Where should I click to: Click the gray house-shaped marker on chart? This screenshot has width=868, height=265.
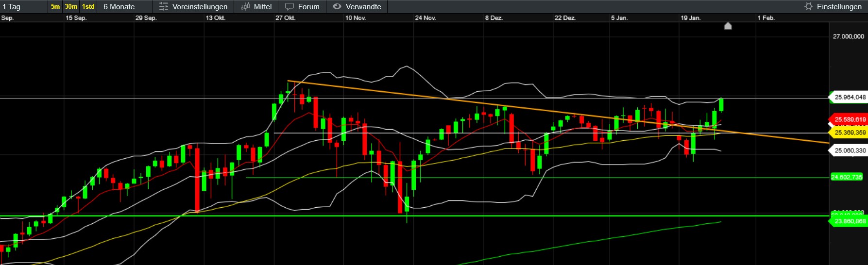pyautogui.click(x=728, y=26)
